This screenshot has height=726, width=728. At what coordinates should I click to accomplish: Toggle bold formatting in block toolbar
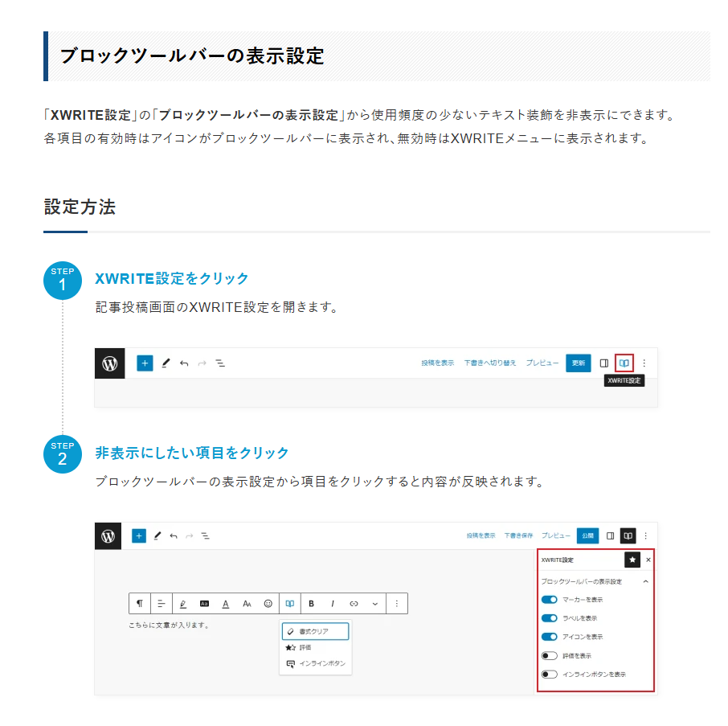click(x=311, y=603)
